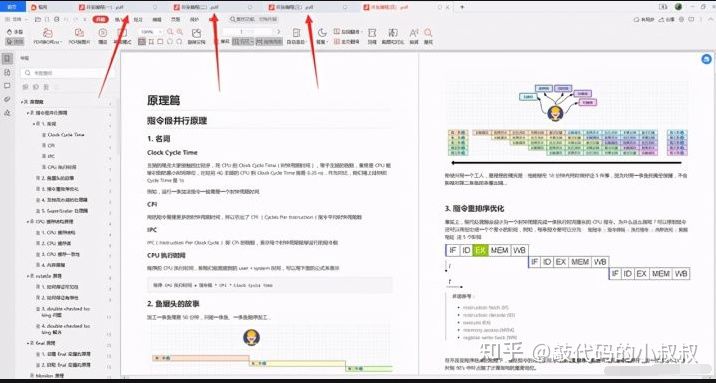
Task: Click the expand all bookmarks icon
Action: click(x=26, y=87)
